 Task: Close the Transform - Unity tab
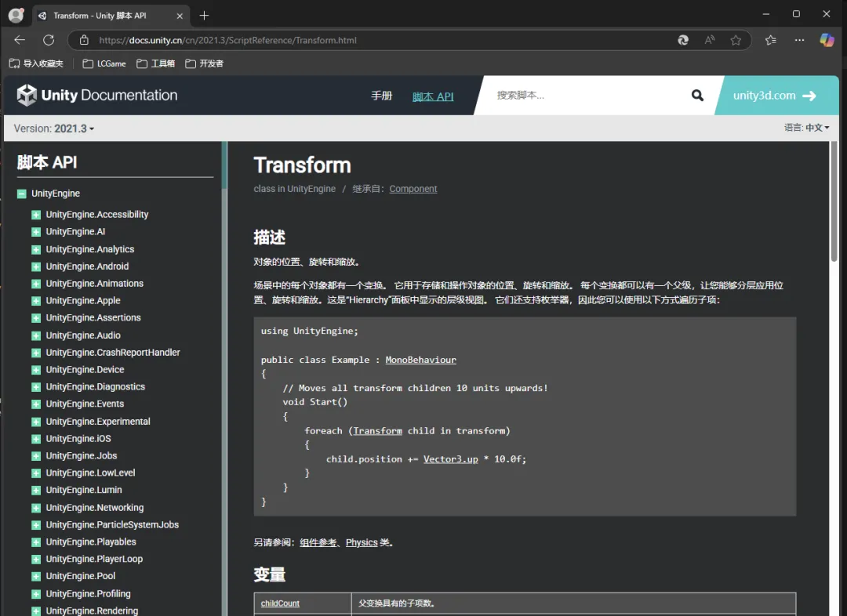coord(180,16)
